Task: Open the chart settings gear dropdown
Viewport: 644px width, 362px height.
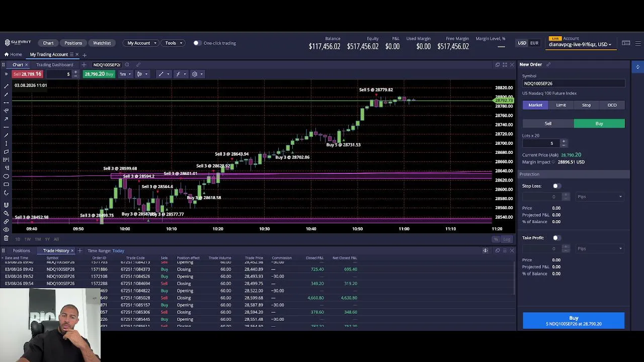Action: (197, 74)
